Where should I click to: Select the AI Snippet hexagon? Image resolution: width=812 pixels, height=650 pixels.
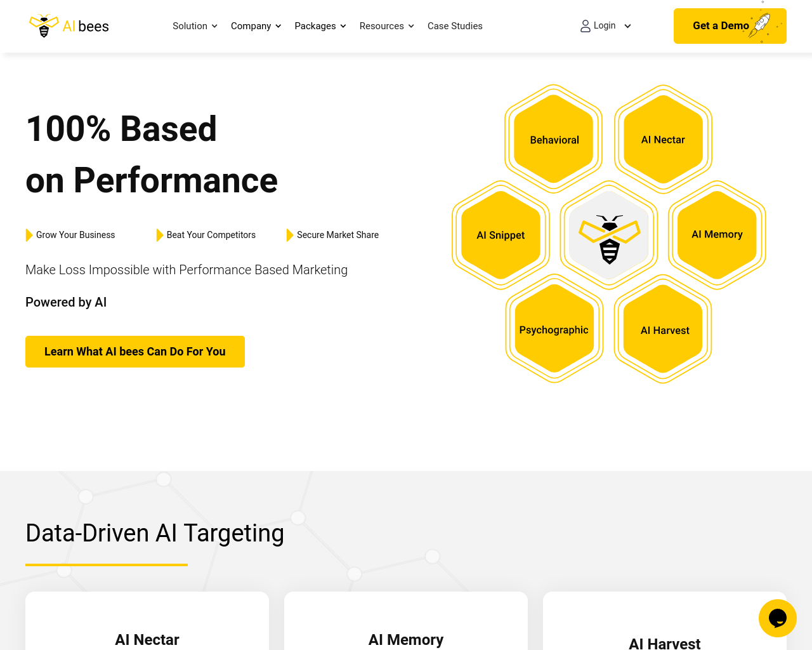point(501,235)
